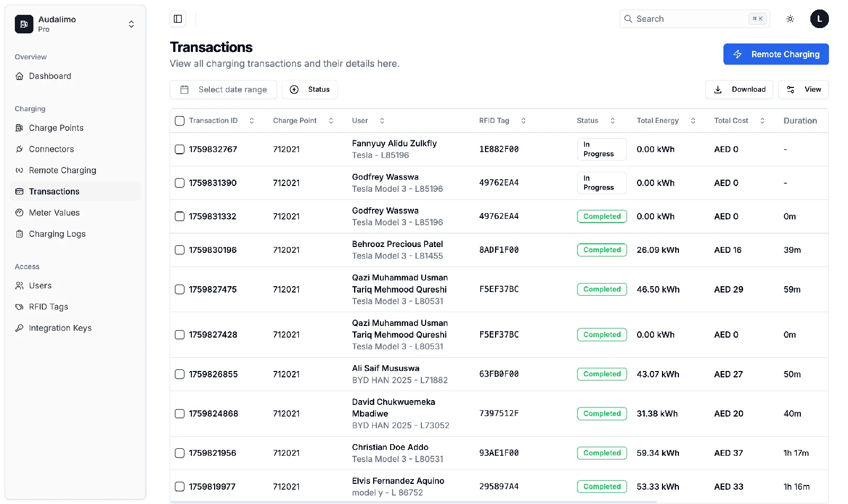Select the row checkbox for 1759827475
This screenshot has height=504, width=848.
180,289
